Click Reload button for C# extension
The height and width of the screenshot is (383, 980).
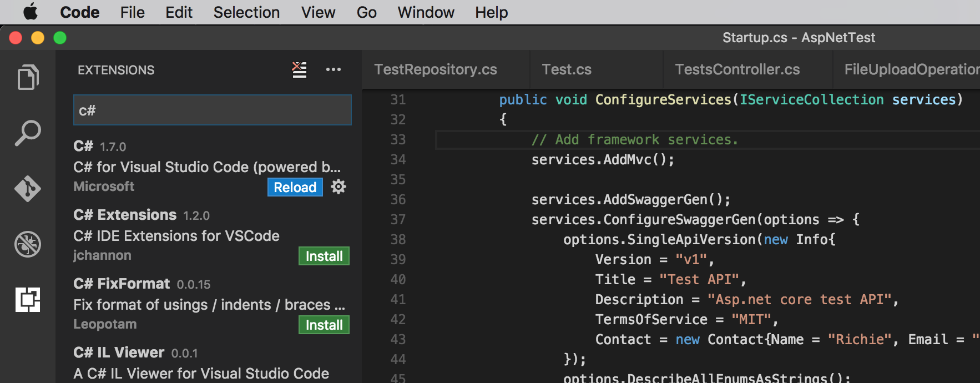tap(295, 187)
